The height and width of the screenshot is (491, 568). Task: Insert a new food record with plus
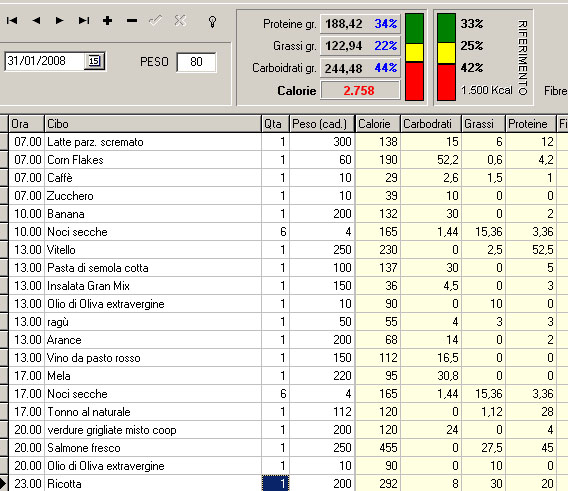click(107, 21)
